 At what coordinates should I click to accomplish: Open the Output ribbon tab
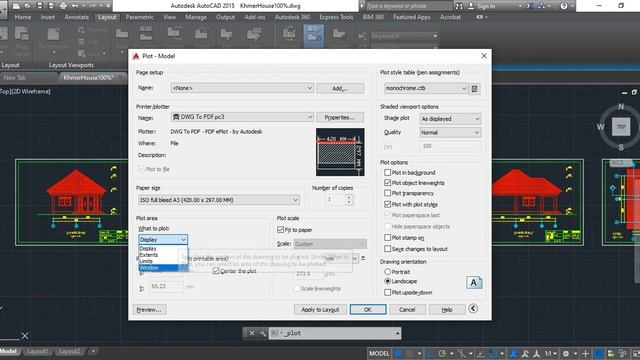[x=225, y=17]
